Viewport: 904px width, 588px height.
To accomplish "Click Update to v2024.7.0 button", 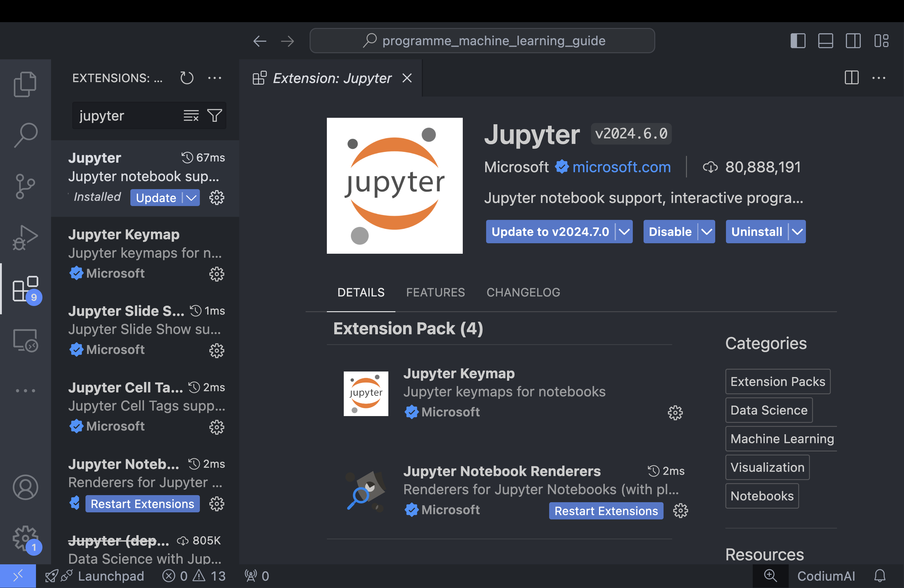I will (x=550, y=231).
